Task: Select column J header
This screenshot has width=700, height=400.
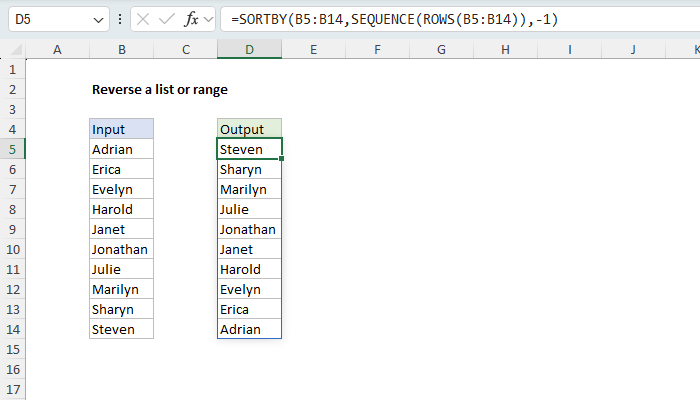Action: click(633, 50)
